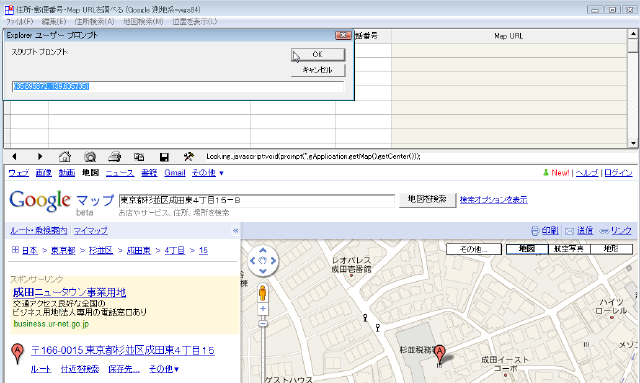Click the browser back arrow icon
The image size is (640, 383).
[14, 156]
